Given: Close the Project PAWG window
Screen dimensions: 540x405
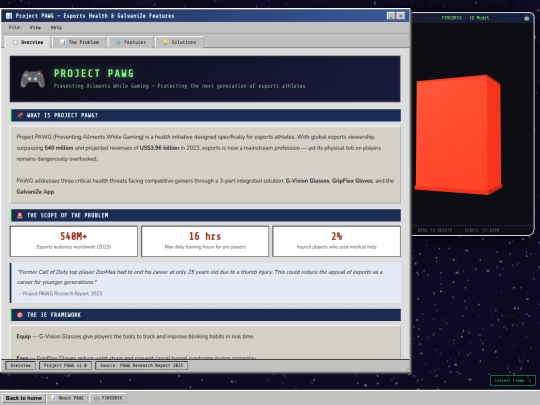Looking at the screenshot, I should click(x=401, y=16).
